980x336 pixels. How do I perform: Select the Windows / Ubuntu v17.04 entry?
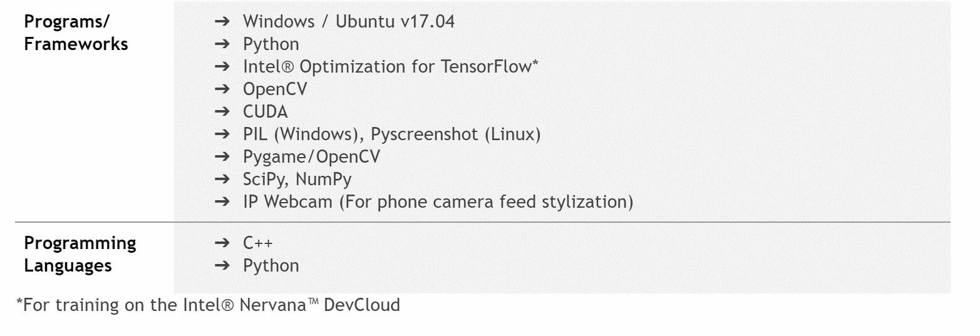tap(349, 21)
